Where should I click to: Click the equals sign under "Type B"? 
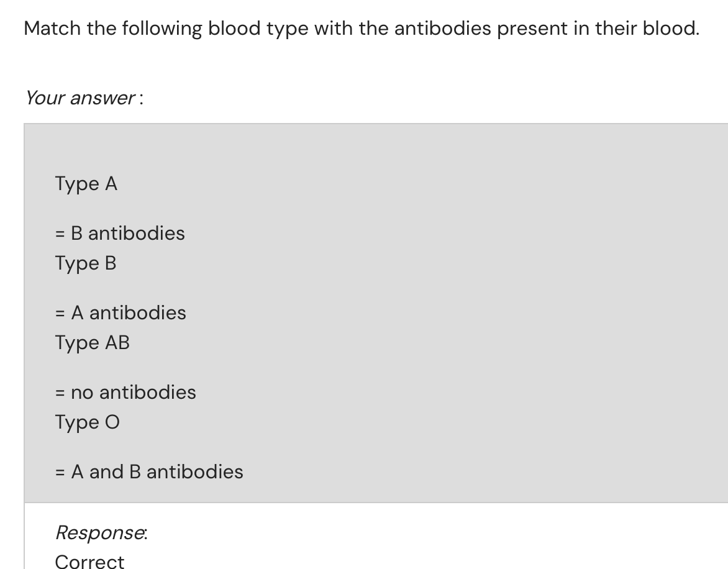[60, 312]
